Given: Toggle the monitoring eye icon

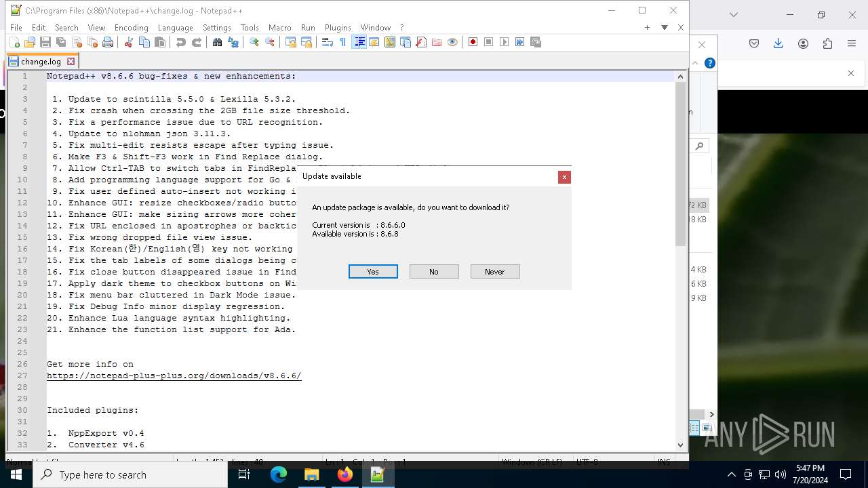Looking at the screenshot, I should coord(452,42).
